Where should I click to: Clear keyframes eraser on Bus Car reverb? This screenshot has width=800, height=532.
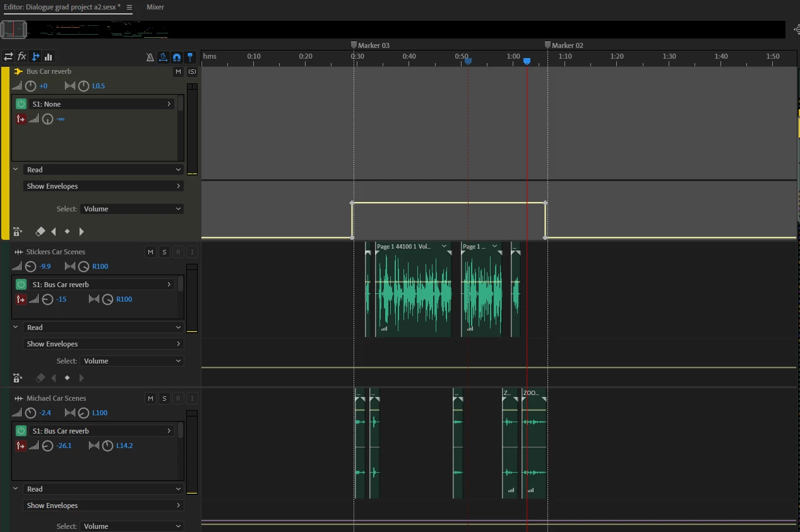(x=40, y=232)
